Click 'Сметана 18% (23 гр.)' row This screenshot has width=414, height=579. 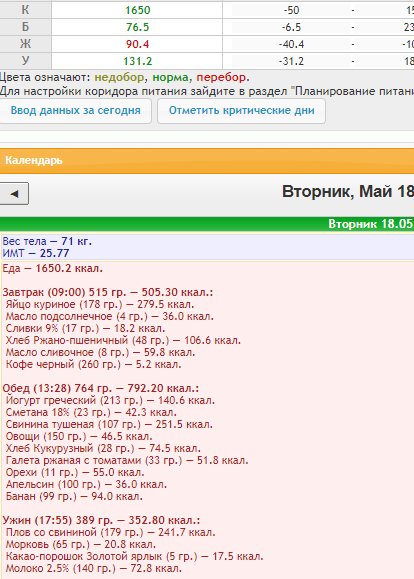[x=91, y=412]
